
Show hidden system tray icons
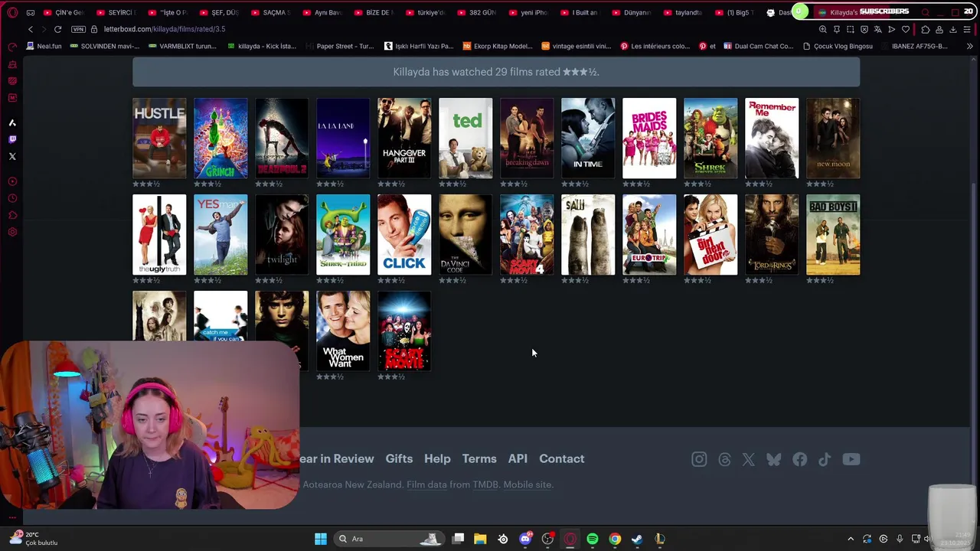pos(850,539)
